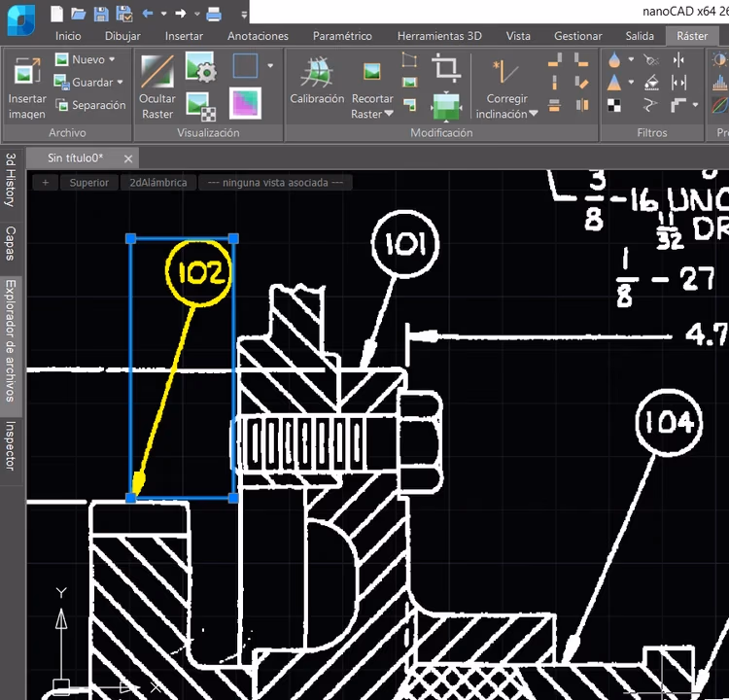Image resolution: width=729 pixels, height=700 pixels.
Task: Open the redo history dropdown arrow
Action: tap(197, 14)
